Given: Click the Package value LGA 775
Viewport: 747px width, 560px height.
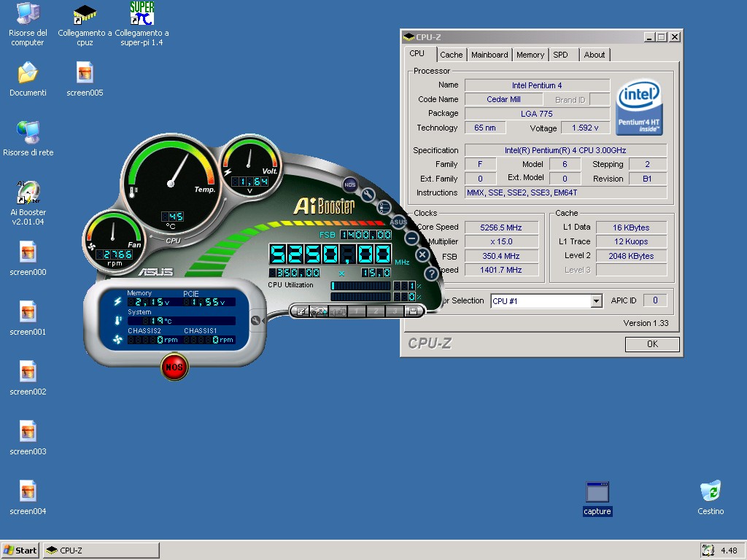Looking at the screenshot, I should (x=537, y=114).
